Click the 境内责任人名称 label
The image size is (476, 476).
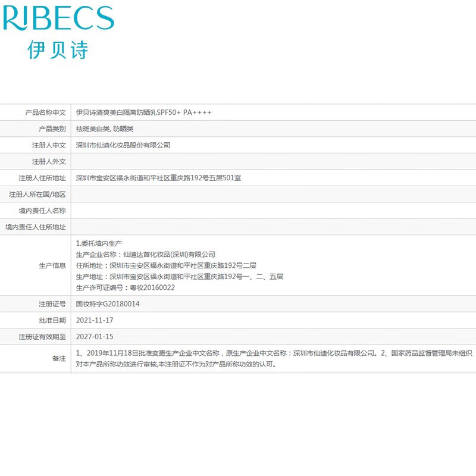pyautogui.click(x=42, y=211)
